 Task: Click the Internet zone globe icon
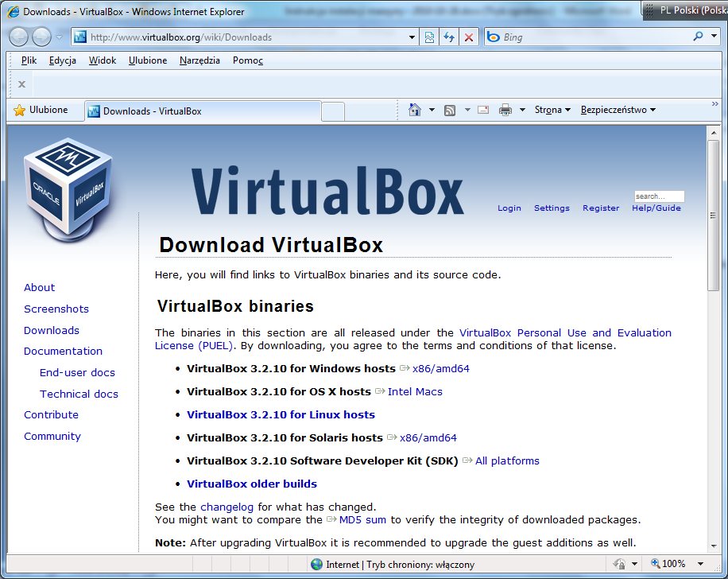tap(316, 565)
